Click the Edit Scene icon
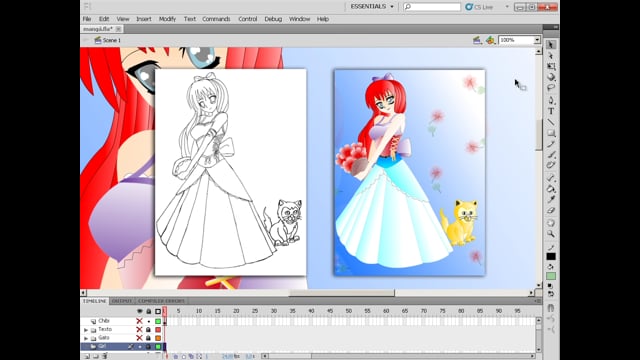This screenshot has width=640, height=360. 477,40
